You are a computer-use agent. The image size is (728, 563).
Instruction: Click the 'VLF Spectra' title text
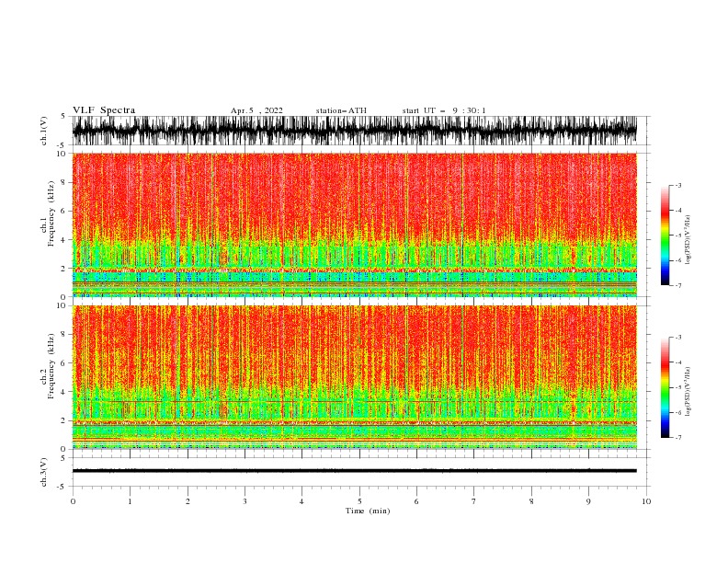click(x=104, y=110)
